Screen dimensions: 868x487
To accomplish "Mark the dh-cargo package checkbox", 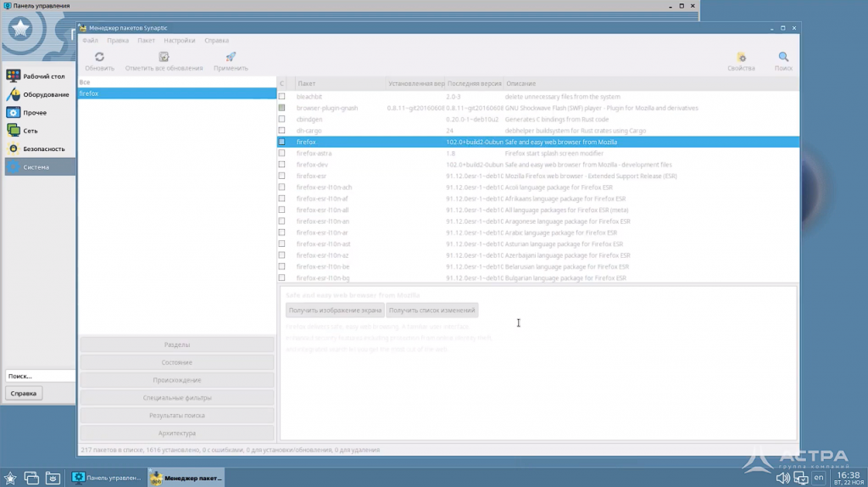I will [281, 130].
